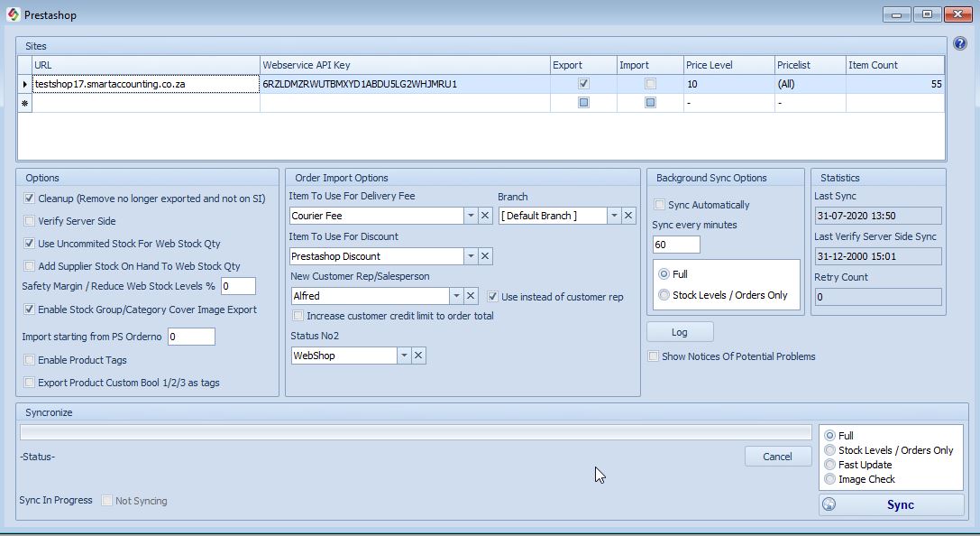Start synchronization with Sync button
Viewport: 980px width, 536px height.
pyautogui.click(x=892, y=504)
